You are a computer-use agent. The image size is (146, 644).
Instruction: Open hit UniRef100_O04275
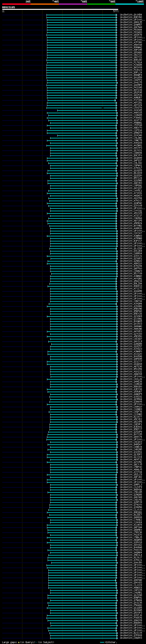point(131,83)
